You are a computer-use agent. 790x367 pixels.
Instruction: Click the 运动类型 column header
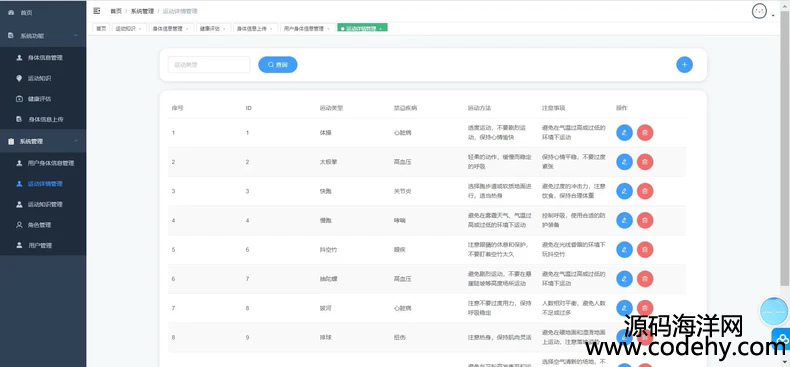[331, 108]
